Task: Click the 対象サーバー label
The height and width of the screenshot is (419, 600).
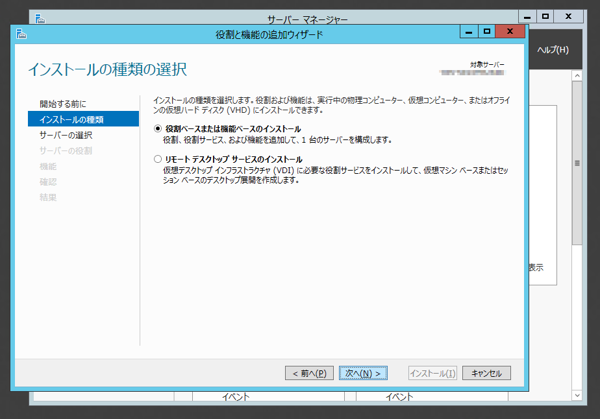Action: [x=487, y=65]
